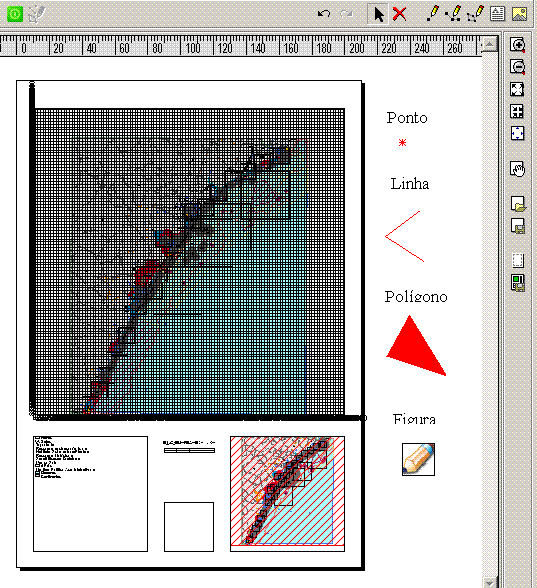Select the pan hand tool
Screen dimensions: 537x588
coord(518,169)
